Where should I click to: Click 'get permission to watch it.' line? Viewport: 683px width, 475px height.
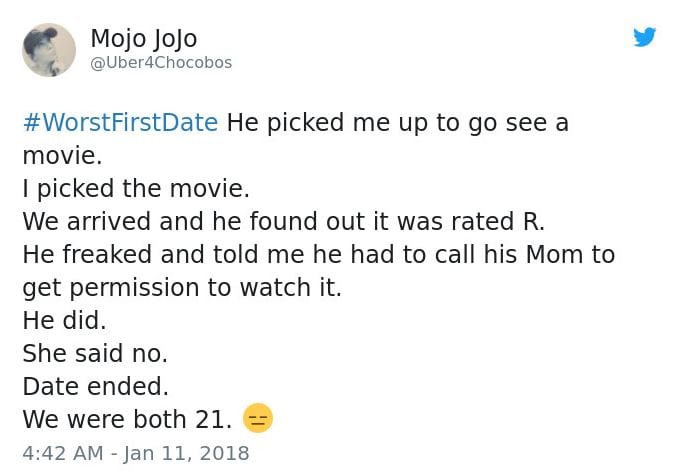click(x=182, y=288)
